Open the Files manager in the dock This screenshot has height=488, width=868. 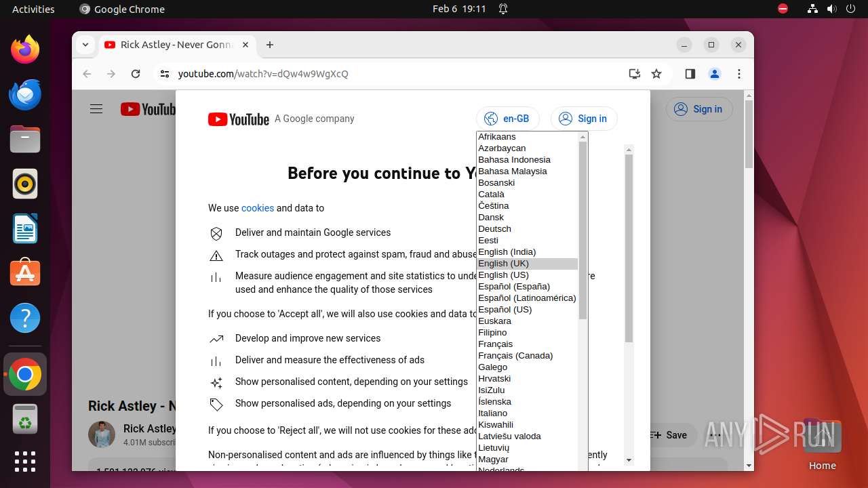[x=25, y=139]
